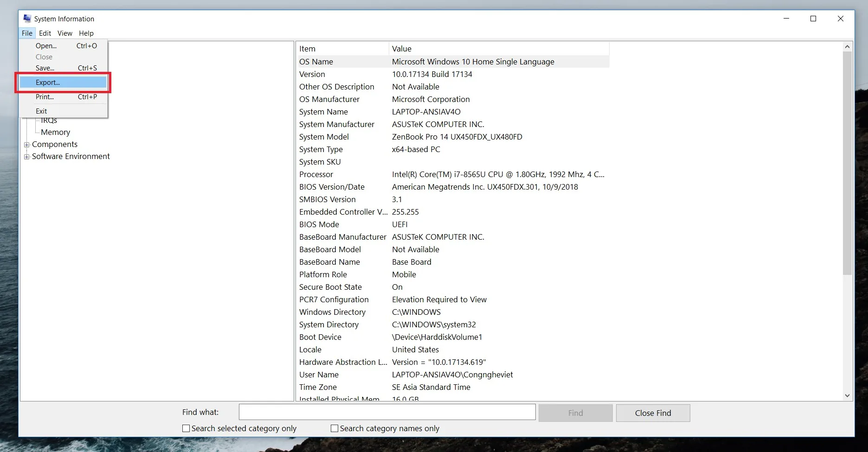Select the System Name row
868x452 pixels.
coord(453,112)
